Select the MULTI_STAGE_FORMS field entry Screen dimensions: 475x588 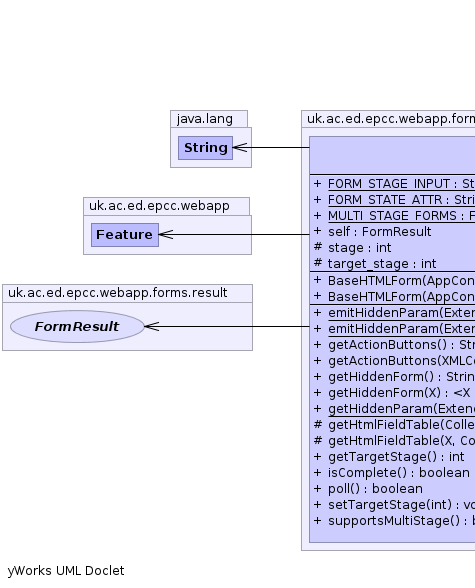coord(394,216)
